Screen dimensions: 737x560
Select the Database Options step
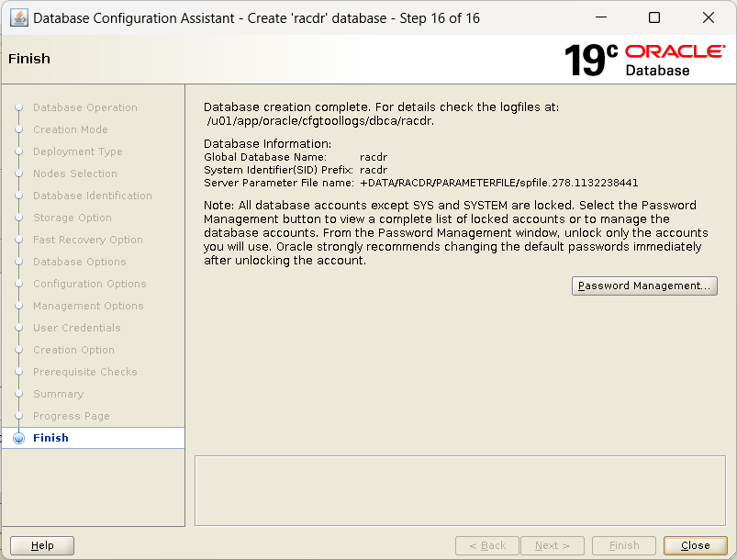[80, 262]
